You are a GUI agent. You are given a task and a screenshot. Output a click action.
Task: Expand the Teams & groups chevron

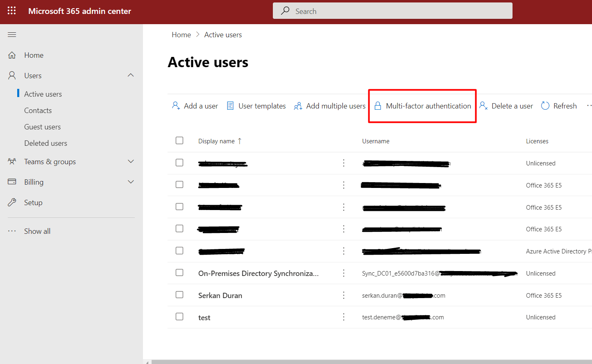[131, 161]
